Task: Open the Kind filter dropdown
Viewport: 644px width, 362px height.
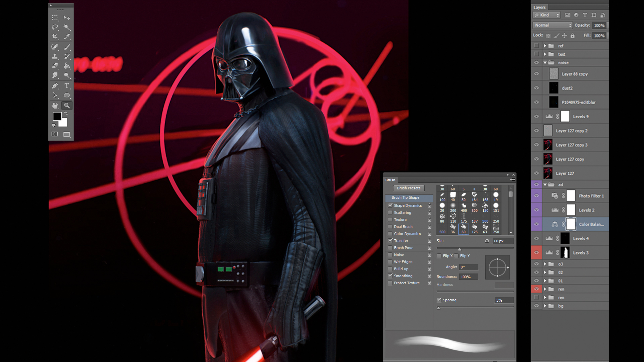Action: pos(546,15)
